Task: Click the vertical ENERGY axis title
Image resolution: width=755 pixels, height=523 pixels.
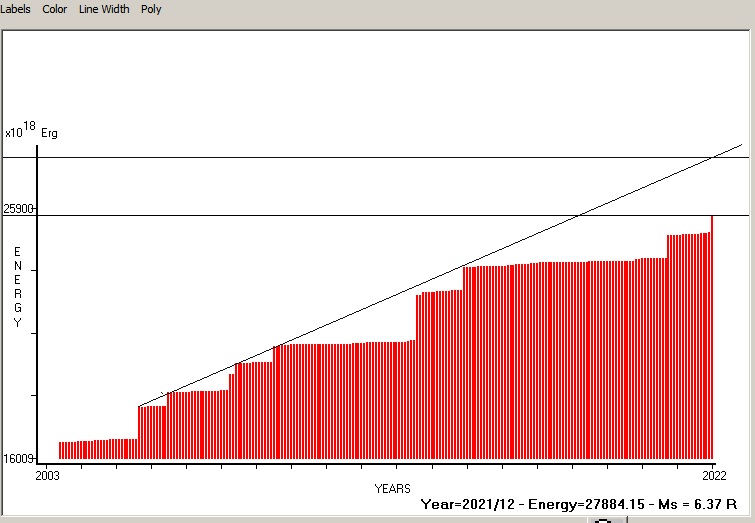Action: click(x=17, y=287)
